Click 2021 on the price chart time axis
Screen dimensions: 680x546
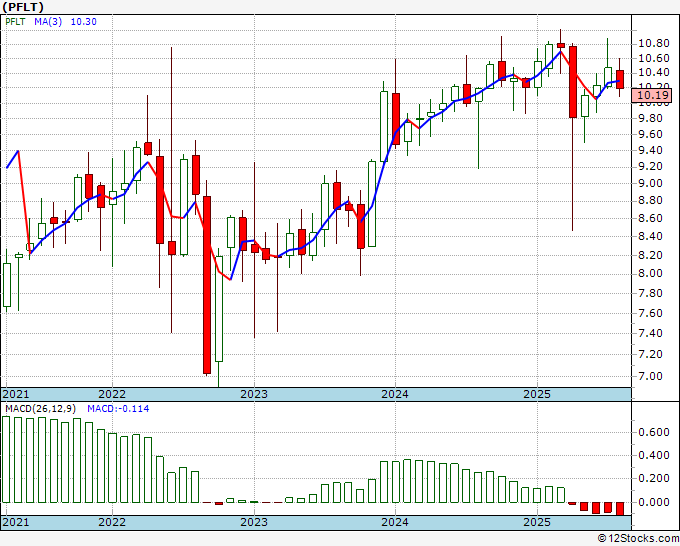[x=16, y=394]
